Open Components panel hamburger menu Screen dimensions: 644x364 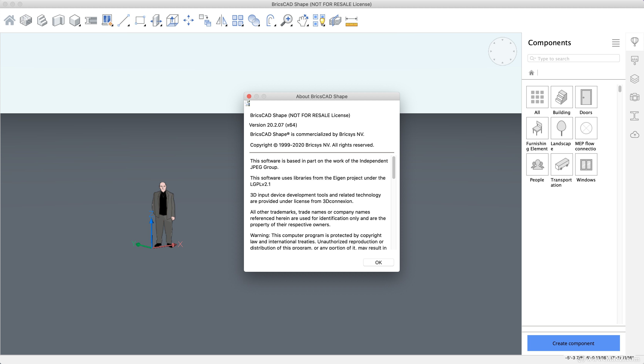pyautogui.click(x=616, y=43)
